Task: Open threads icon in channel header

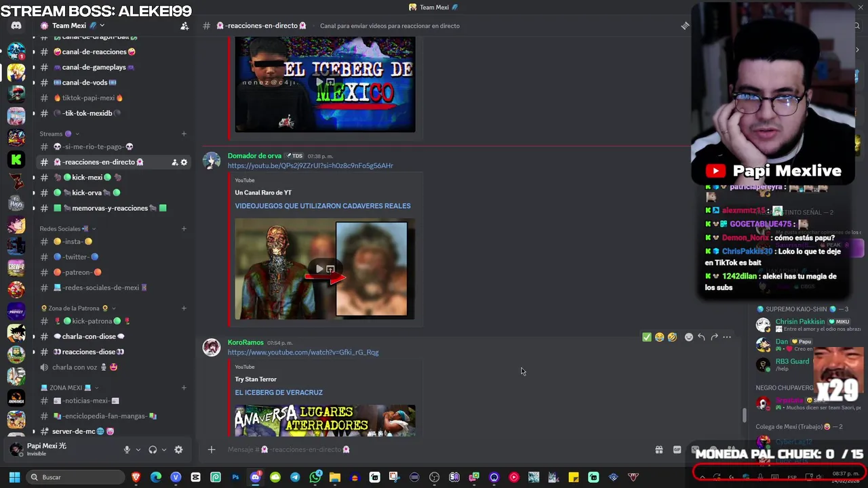Action: 685,26
